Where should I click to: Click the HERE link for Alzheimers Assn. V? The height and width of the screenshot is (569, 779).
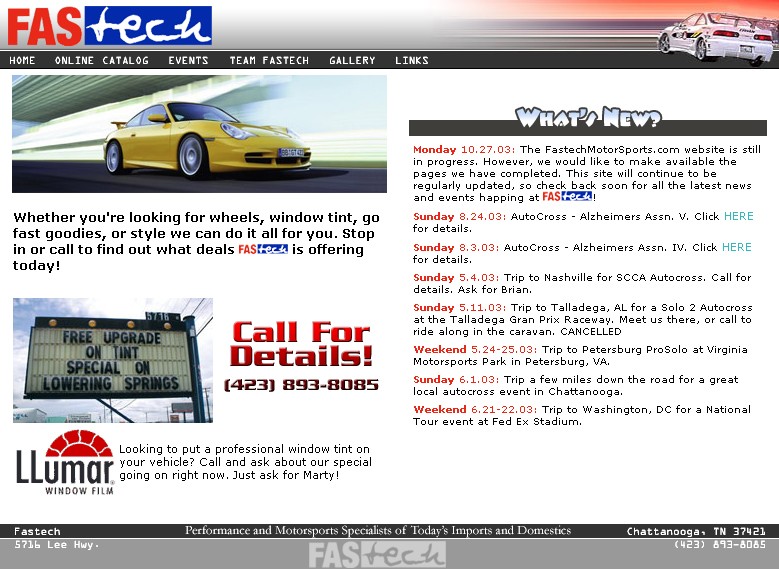tap(739, 216)
